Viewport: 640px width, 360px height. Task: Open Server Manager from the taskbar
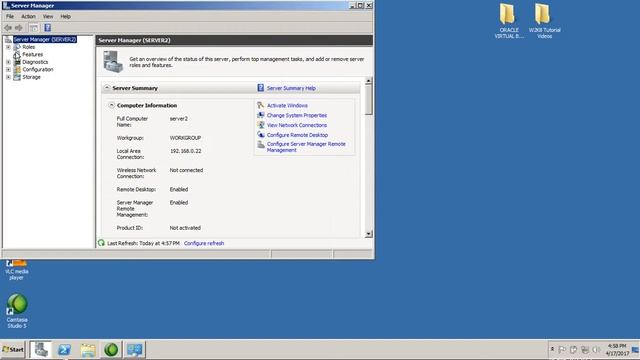(x=41, y=350)
